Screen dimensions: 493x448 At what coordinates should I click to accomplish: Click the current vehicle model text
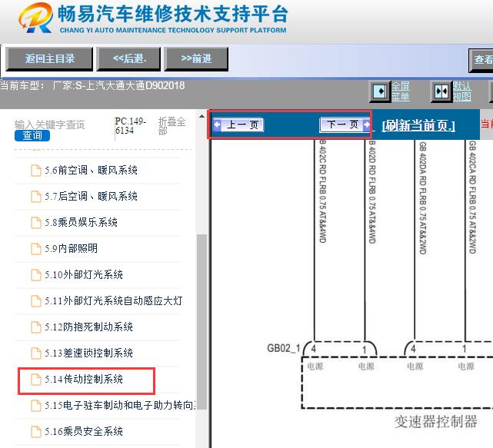[x=92, y=86]
